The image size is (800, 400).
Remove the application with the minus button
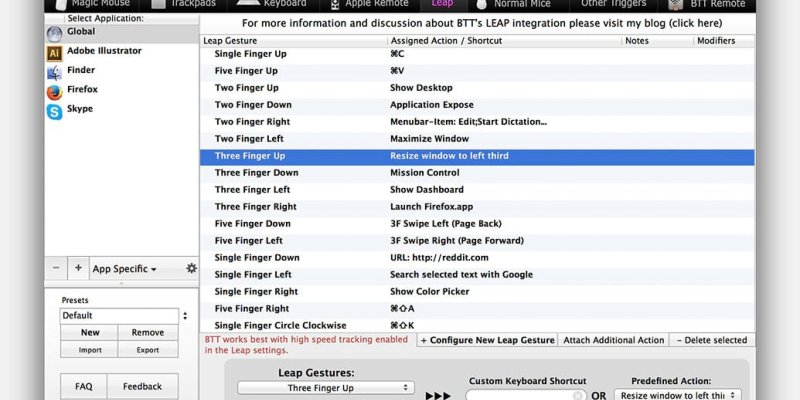[x=55, y=269]
